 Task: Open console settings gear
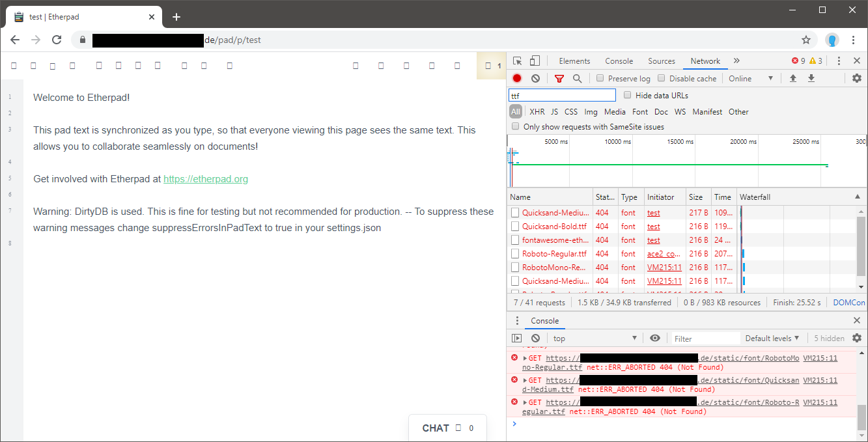click(857, 338)
